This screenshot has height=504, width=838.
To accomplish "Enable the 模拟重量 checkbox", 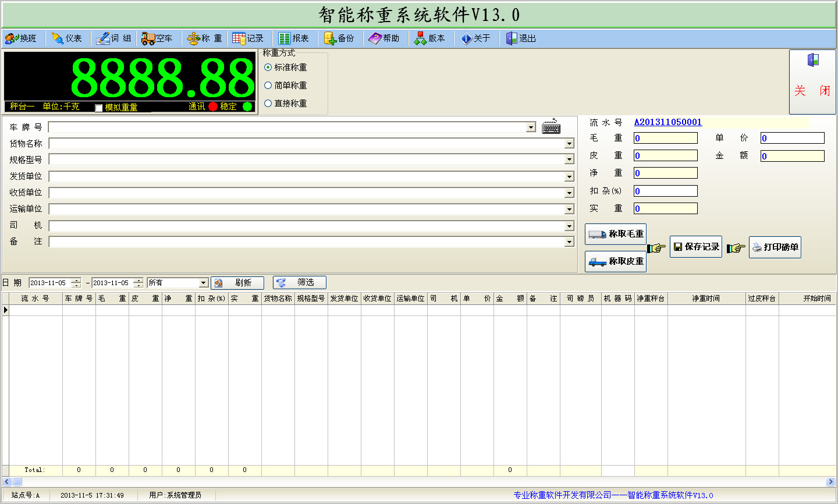I will coord(99,108).
